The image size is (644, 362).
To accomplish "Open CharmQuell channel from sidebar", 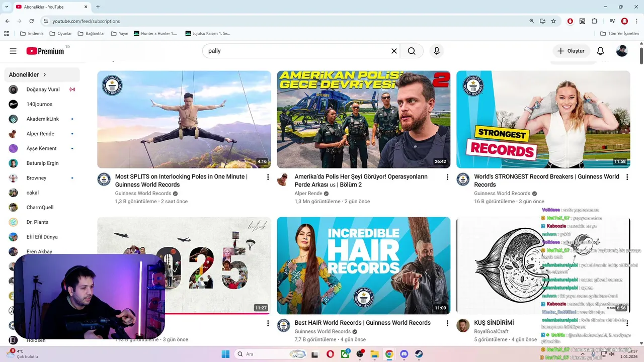I will click(41, 207).
